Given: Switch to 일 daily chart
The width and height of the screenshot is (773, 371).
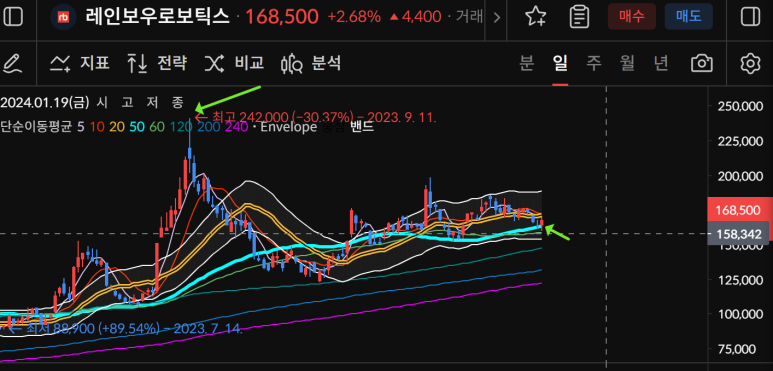Looking at the screenshot, I should [x=560, y=63].
